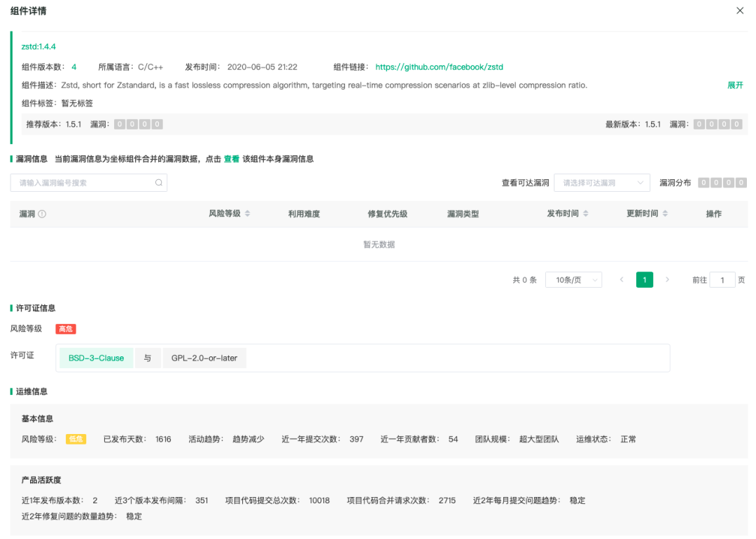Go to next page arrow
This screenshot has height=539, width=756.
[667, 279]
